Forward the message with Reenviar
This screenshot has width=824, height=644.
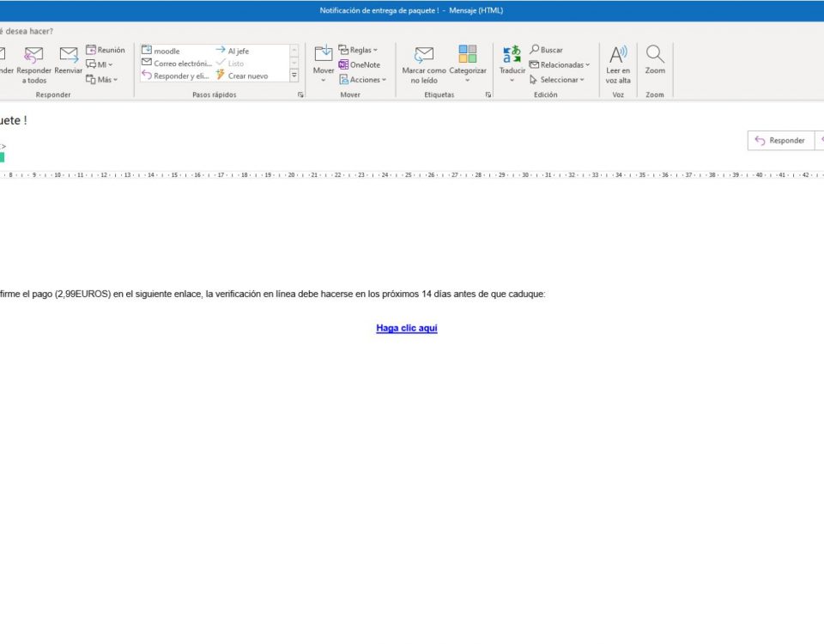click(x=69, y=57)
